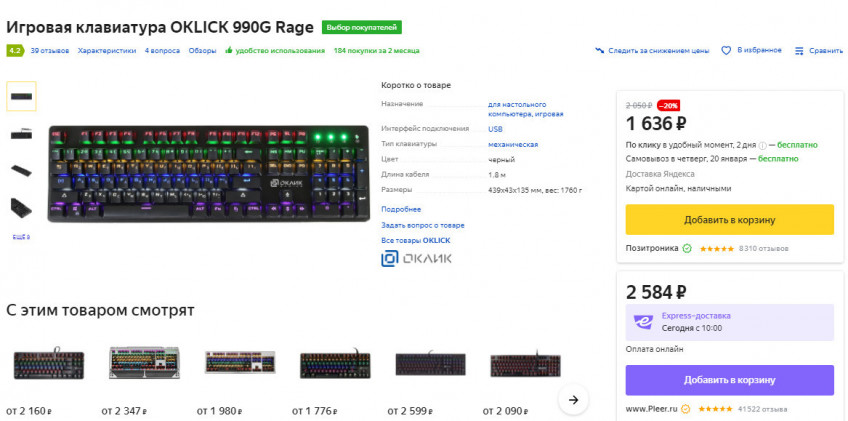This screenshot has width=848, height=421.
Task: Click Express-доставка label
Action: coord(696,315)
